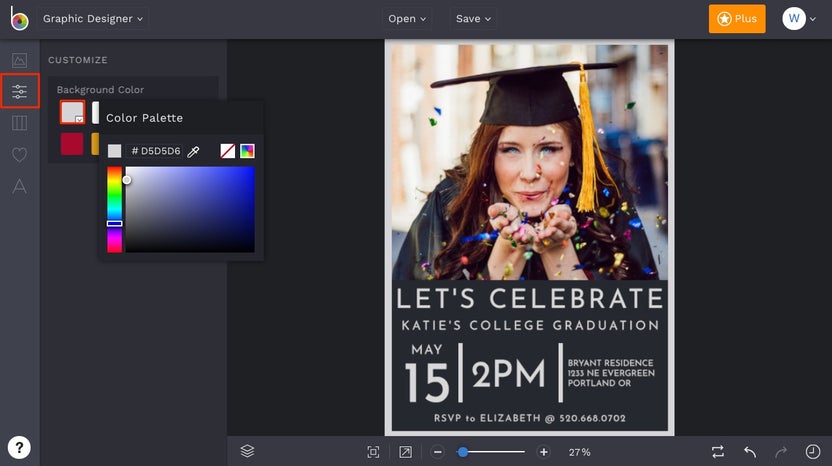
Task: Open the history clock icon
Action: (x=813, y=452)
